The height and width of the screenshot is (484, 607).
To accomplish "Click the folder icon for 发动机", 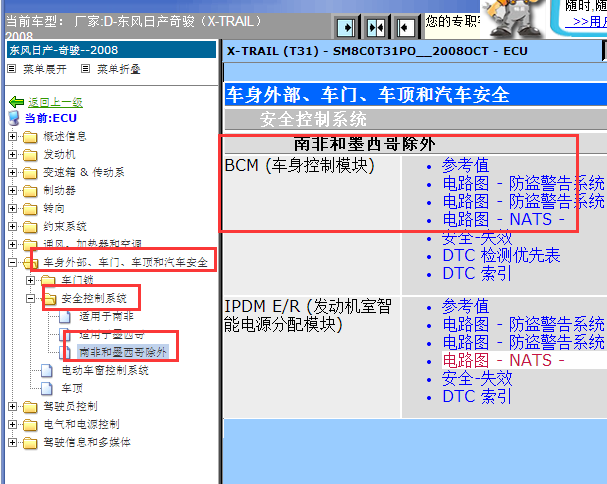I will coord(30,155).
